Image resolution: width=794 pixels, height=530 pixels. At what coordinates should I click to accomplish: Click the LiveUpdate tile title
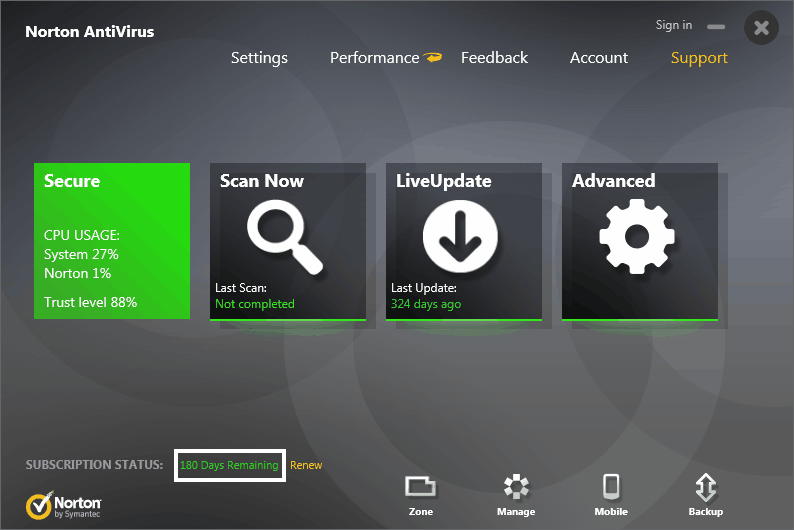tap(444, 181)
